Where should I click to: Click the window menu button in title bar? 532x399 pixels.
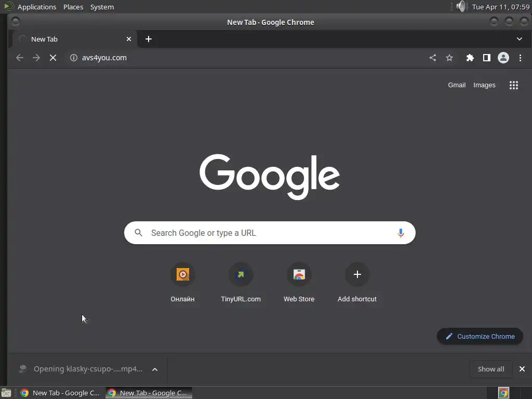[x=16, y=22]
